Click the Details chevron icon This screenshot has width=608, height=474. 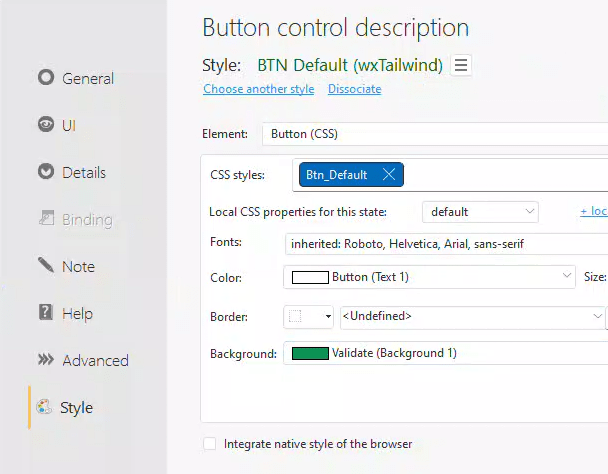point(46,172)
